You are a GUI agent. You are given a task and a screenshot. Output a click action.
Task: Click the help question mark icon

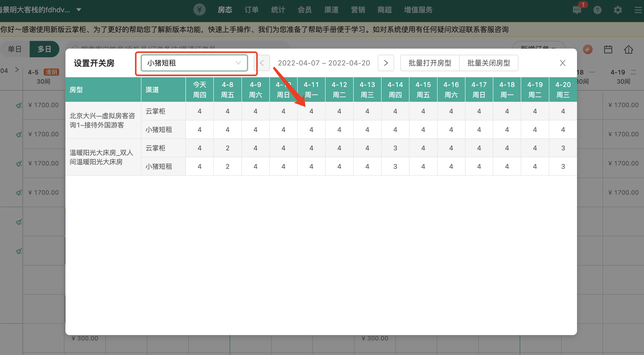[x=597, y=10]
